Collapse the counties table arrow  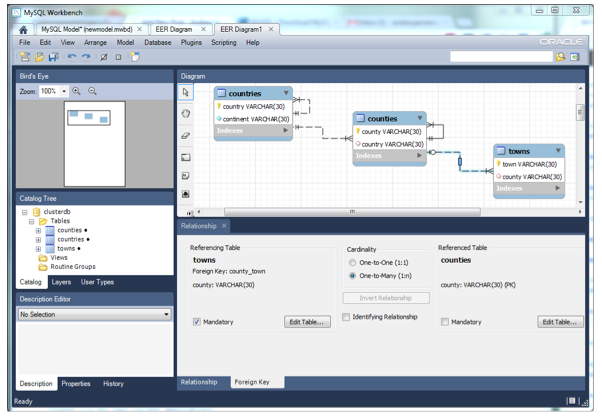(x=420, y=118)
